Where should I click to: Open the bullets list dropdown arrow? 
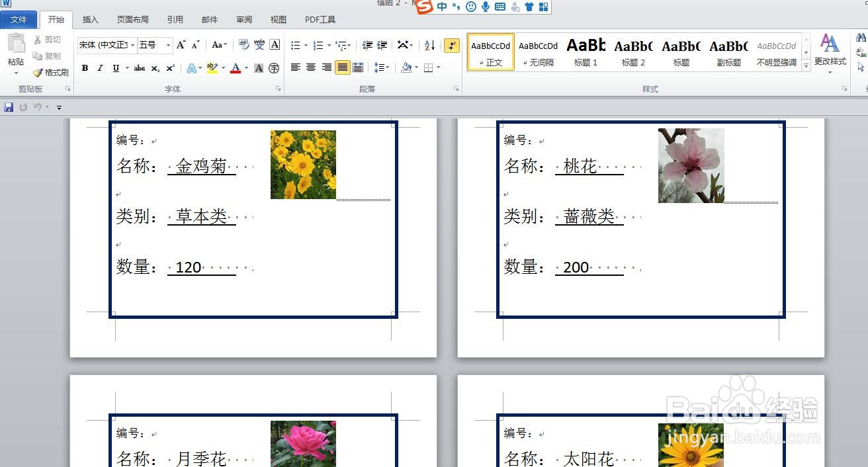coord(306,46)
